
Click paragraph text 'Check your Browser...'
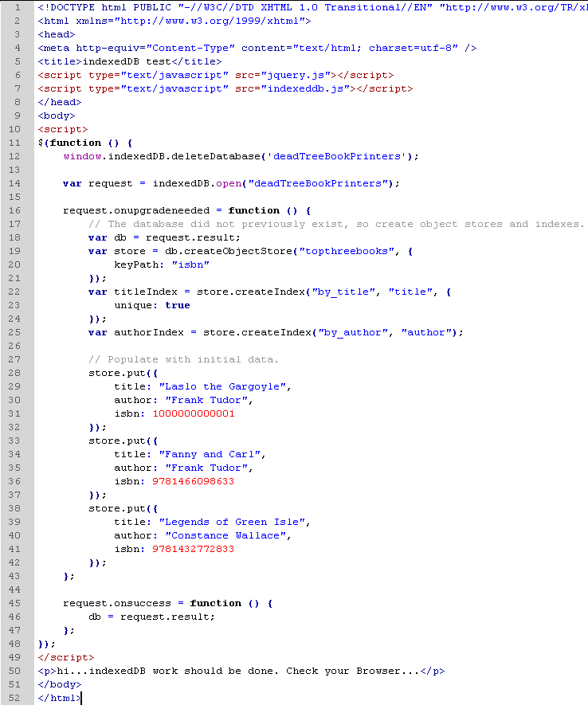(x=352, y=671)
